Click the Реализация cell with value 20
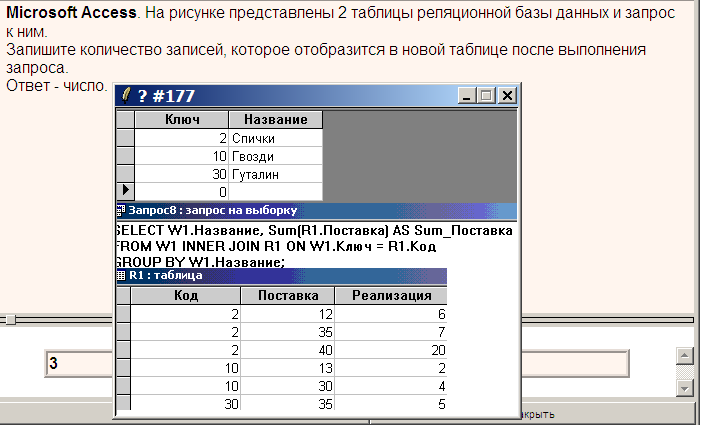Screen dimensions: 706x425 click(391, 350)
